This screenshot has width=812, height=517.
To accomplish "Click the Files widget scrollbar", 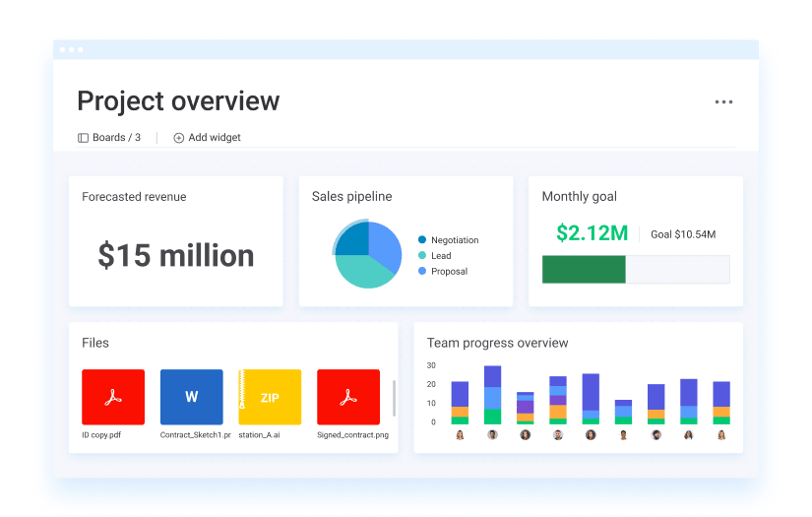I will coord(394,398).
